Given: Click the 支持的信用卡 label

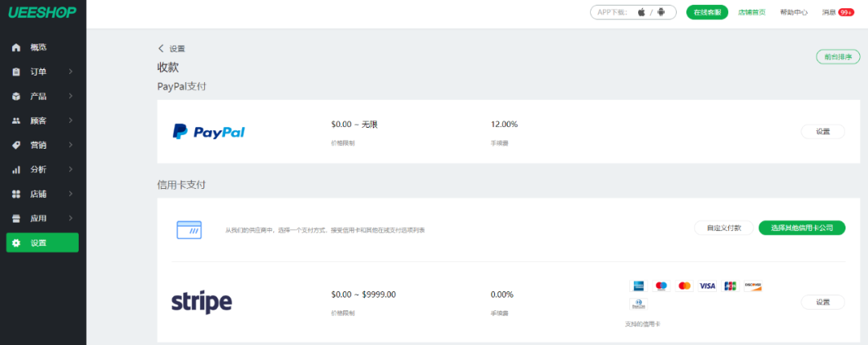Looking at the screenshot, I should coord(642,324).
